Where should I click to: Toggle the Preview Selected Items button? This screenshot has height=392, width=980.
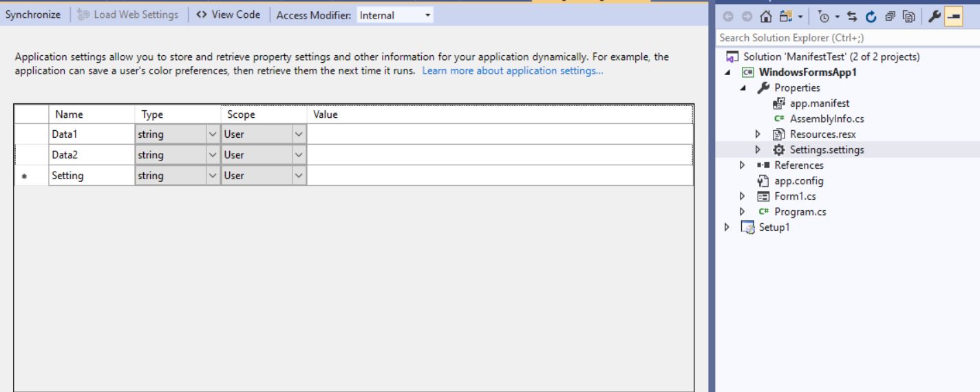pyautogui.click(x=953, y=15)
